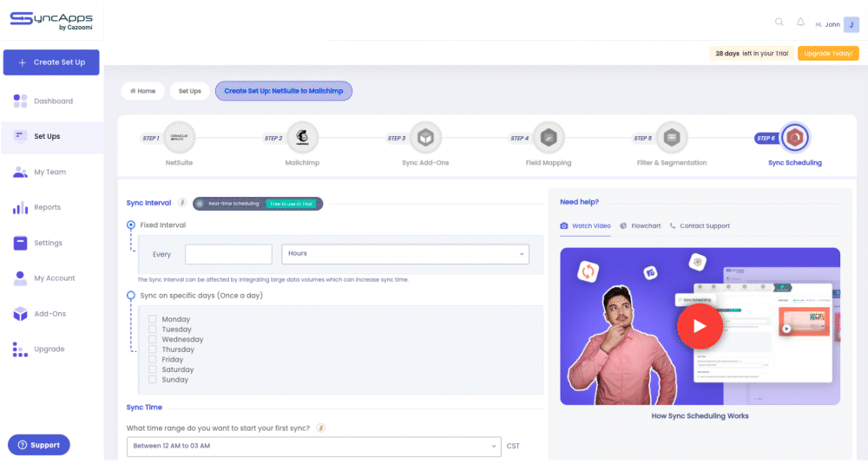Check the Saturday checkbox
868x470 pixels.
tap(152, 369)
